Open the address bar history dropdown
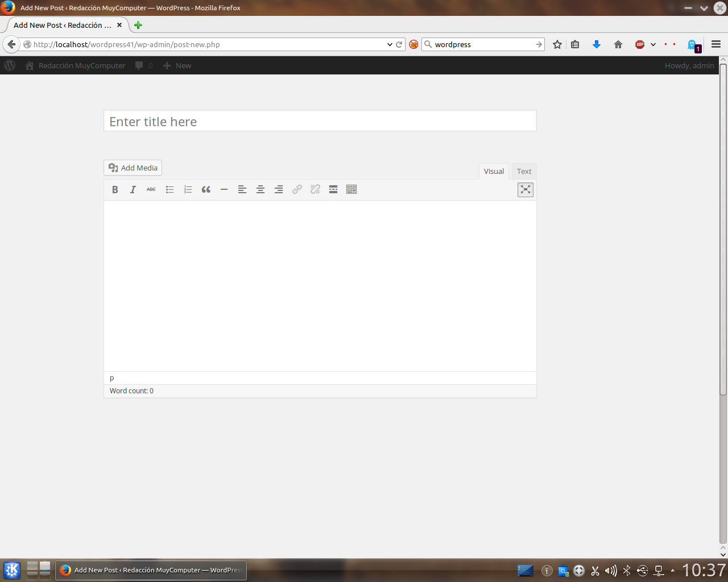This screenshot has width=728, height=582. [x=390, y=44]
